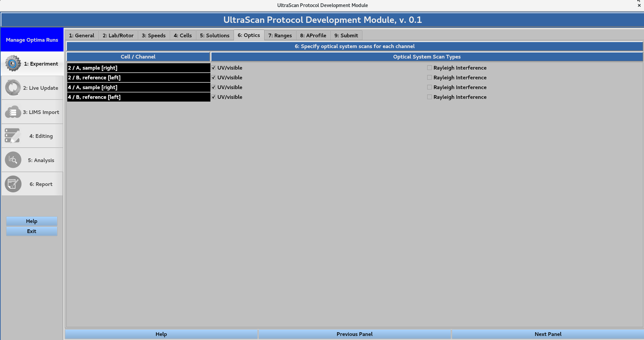Select the 9: Submit tab
The image size is (644, 340).
[x=346, y=35]
